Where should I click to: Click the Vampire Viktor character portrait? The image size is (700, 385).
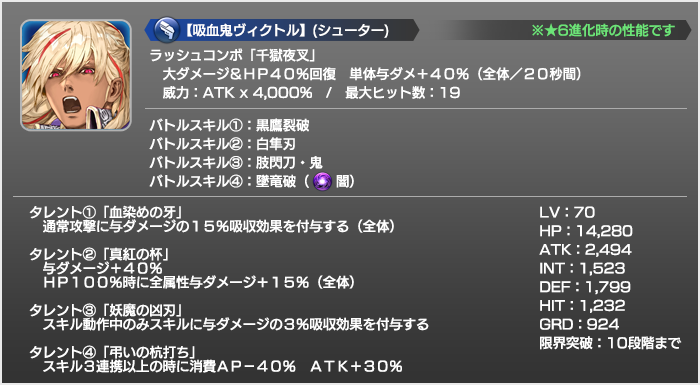75,75
